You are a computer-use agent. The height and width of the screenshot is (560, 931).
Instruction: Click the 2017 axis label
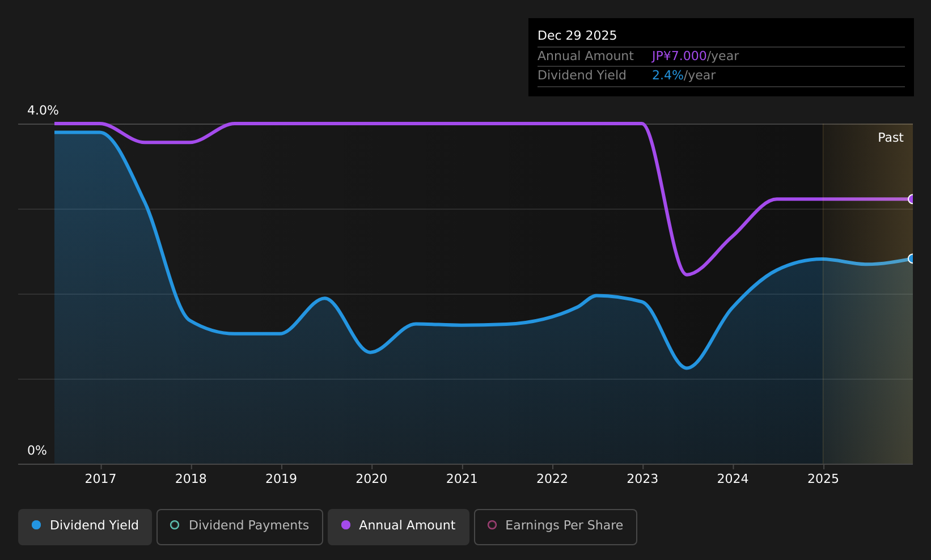click(100, 479)
